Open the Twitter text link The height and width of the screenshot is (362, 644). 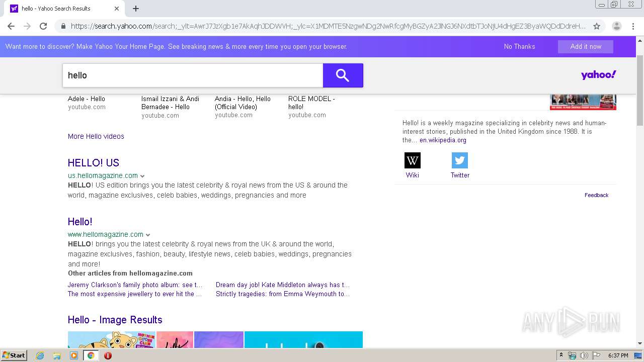point(460,175)
